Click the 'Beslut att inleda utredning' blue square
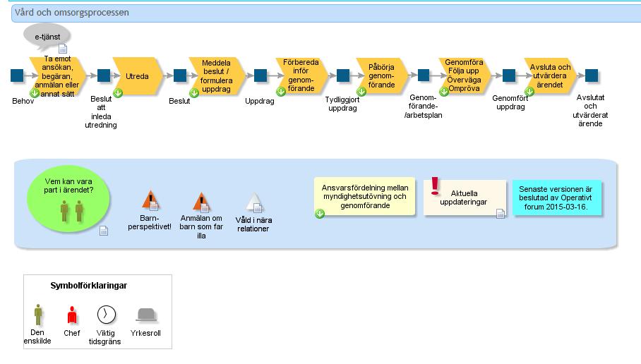Screen dimensions: 641x364 tap(104, 75)
